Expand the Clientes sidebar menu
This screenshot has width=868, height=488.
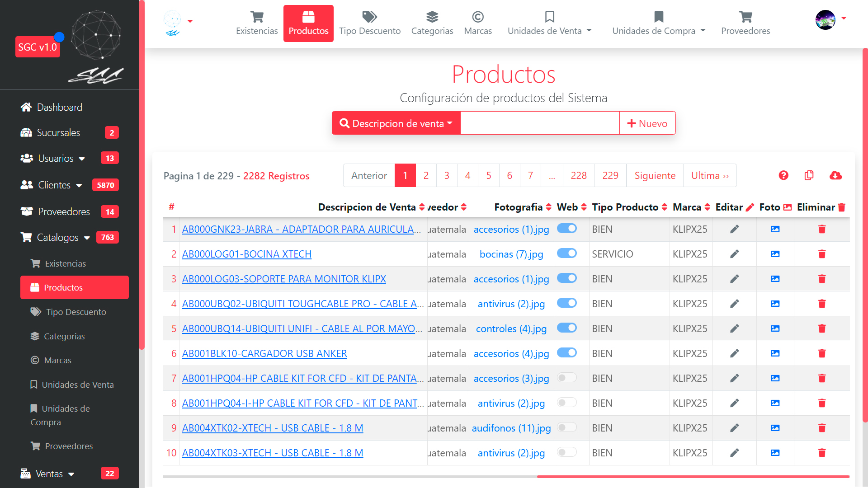(54, 185)
